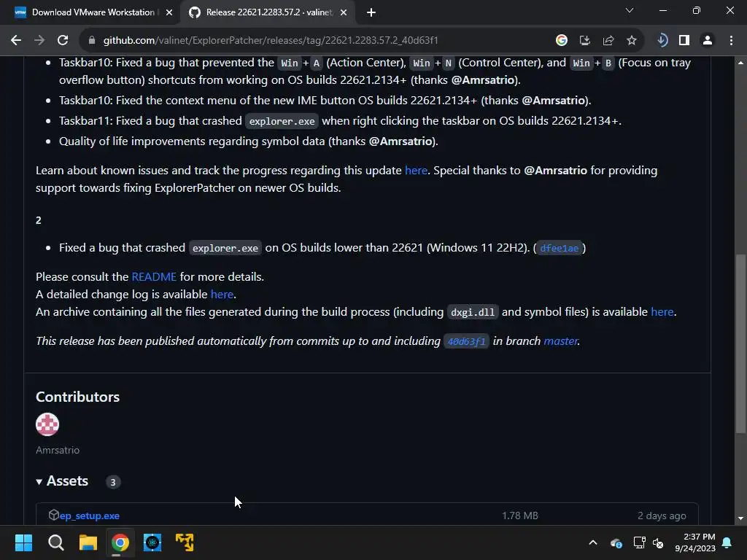Click the site lock icon in address bar
747x560 pixels.
[x=92, y=41]
